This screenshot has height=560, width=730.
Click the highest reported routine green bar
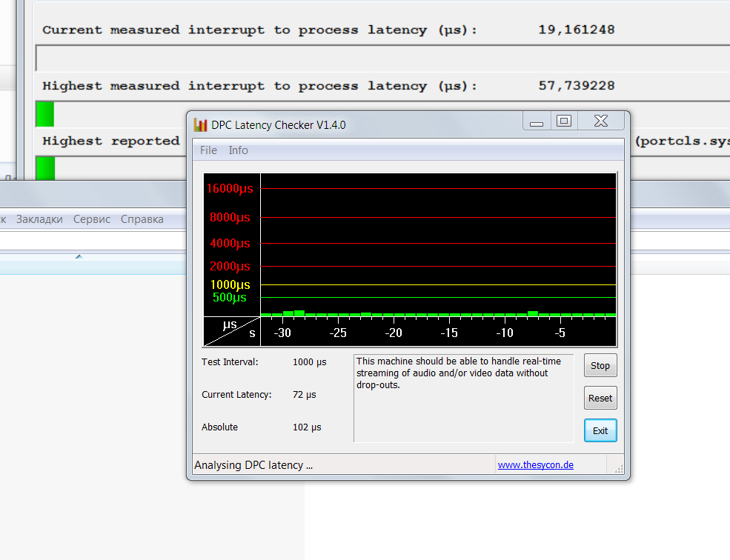click(46, 168)
